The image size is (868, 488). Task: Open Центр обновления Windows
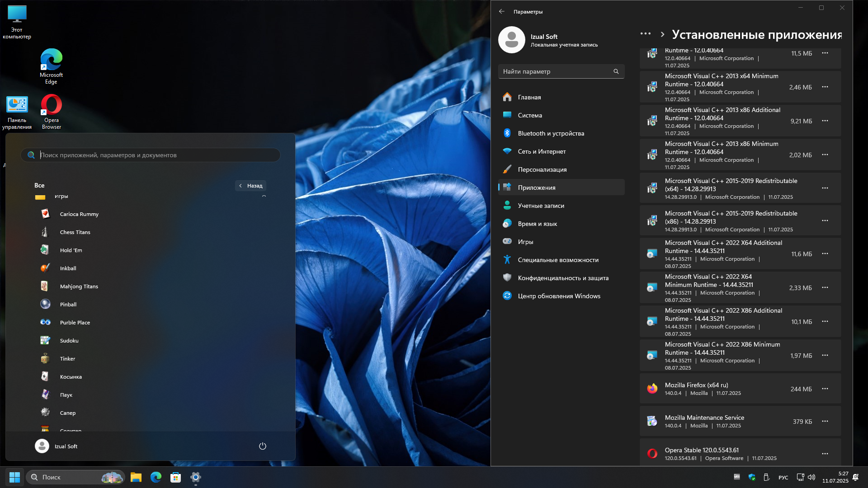(x=561, y=296)
